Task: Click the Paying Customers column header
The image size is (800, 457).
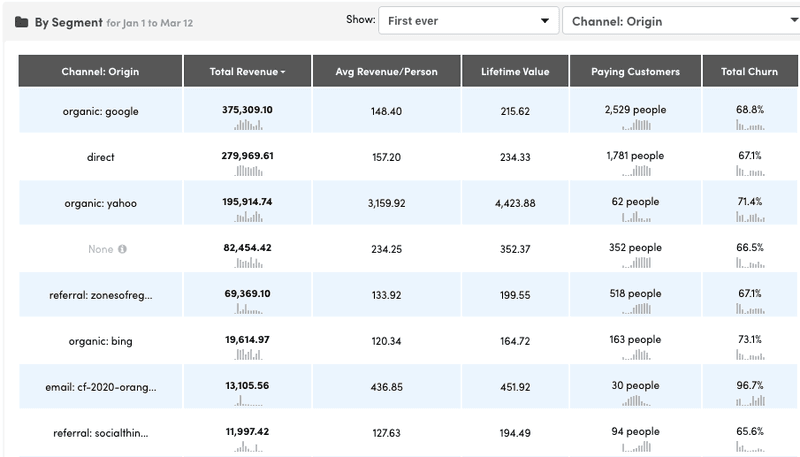Action: click(x=635, y=72)
